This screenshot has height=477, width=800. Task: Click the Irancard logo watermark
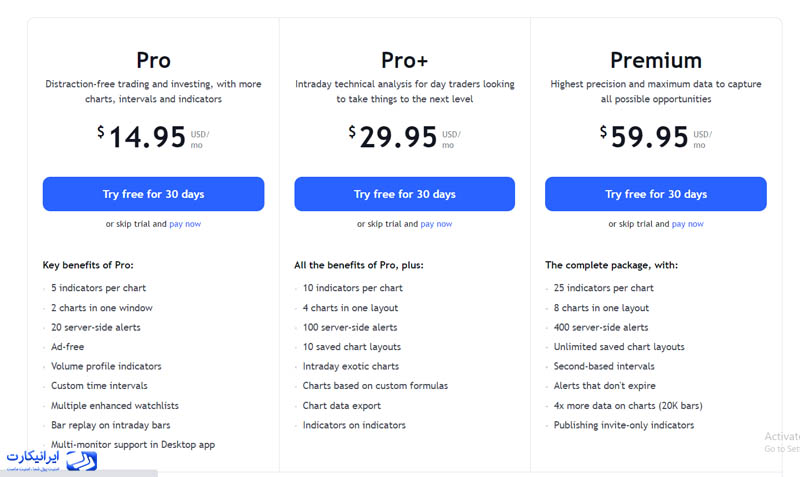point(52,460)
